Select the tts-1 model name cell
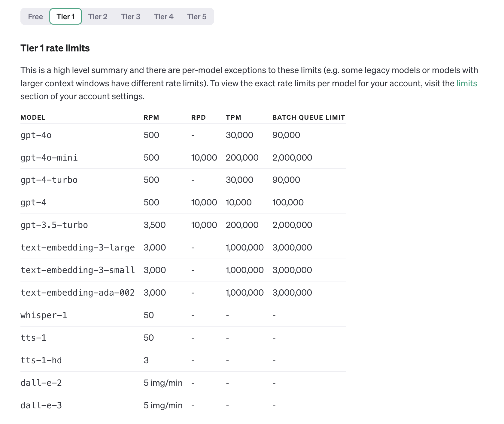 (33, 338)
